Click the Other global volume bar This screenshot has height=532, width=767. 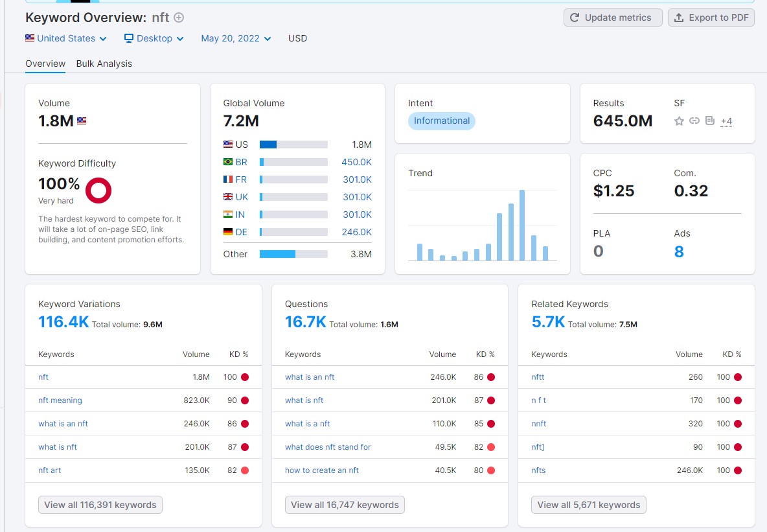[x=293, y=254]
